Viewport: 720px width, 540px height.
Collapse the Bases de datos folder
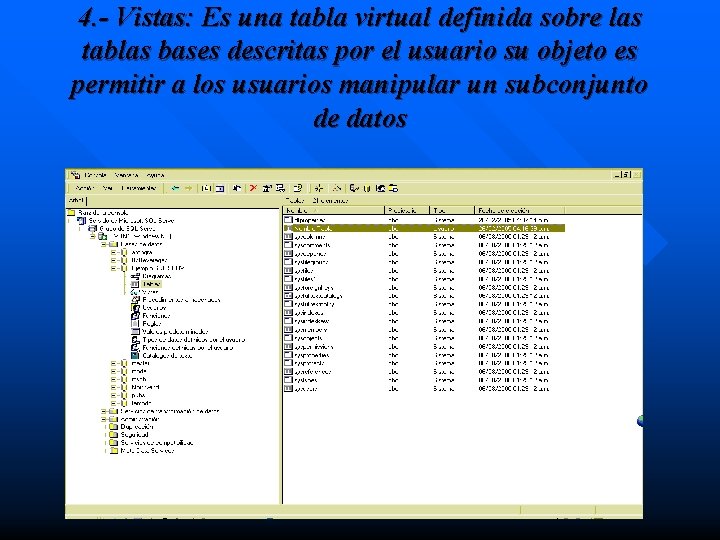point(104,244)
